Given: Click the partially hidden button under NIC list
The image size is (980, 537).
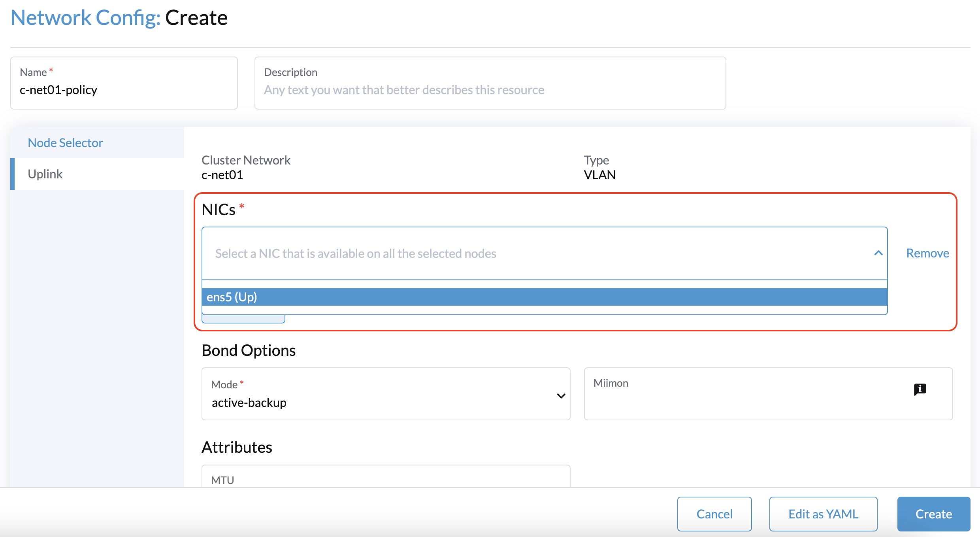Looking at the screenshot, I should [x=243, y=319].
